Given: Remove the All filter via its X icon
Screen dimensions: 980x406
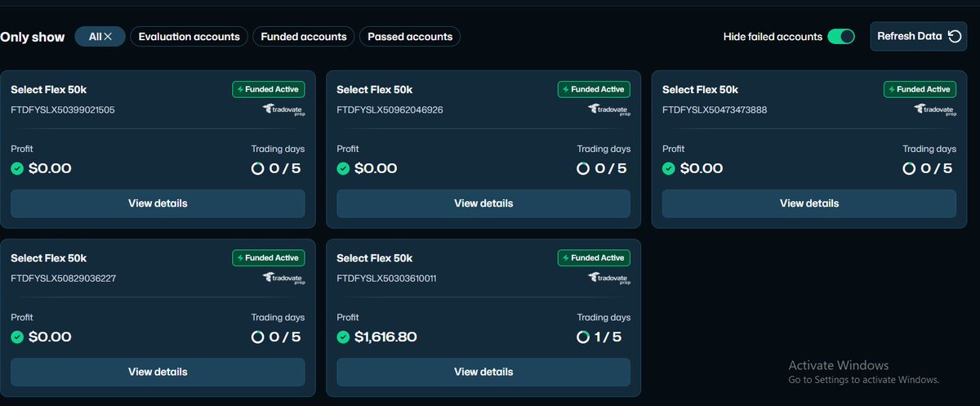Looking at the screenshot, I should point(109,37).
